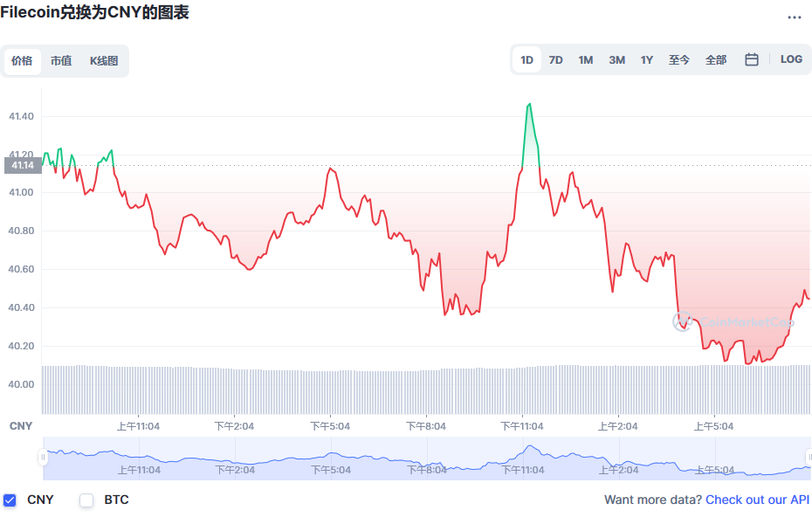Select the 1Y time range
The image size is (812, 524).
(647, 60)
